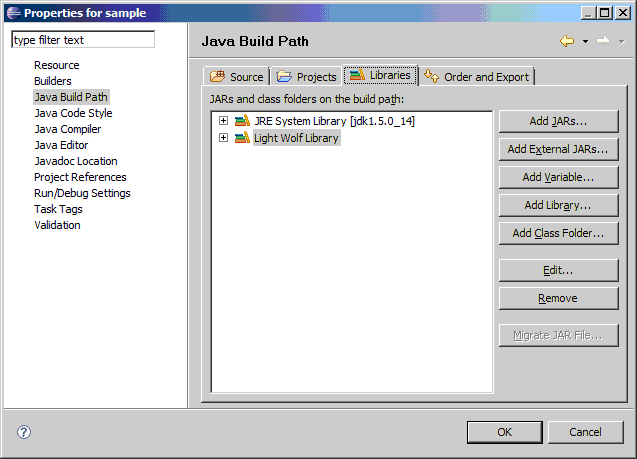Switch to the Source tab
Viewport: 637px width, 459px height.
[x=237, y=77]
